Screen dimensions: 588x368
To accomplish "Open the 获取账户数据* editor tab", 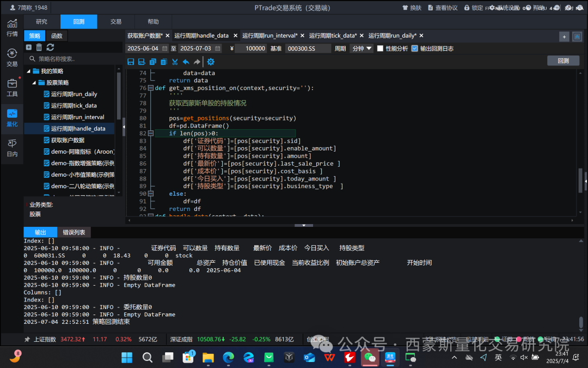I will [x=145, y=35].
